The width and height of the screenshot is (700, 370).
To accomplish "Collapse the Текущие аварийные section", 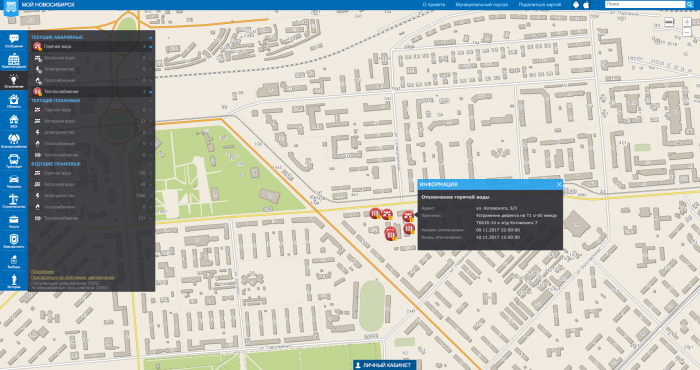I will pyautogui.click(x=150, y=37).
